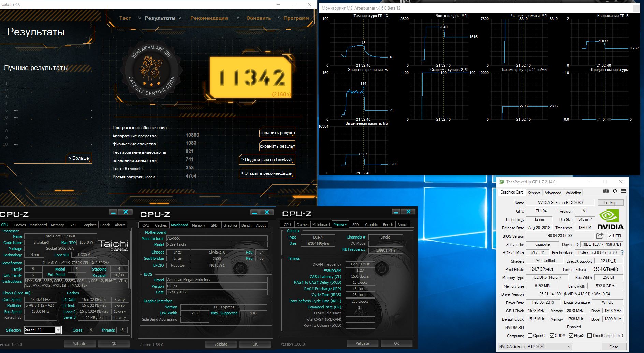Click the X299 Taichi model value
Image resolution: width=644 pixels, height=353 pixels.
coord(199,245)
